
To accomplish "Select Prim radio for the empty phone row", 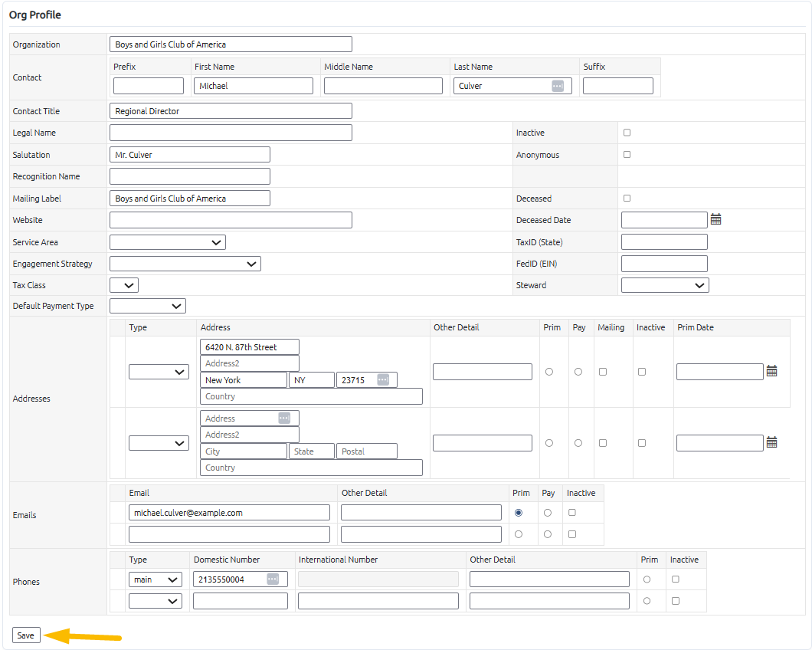I will [x=647, y=601].
